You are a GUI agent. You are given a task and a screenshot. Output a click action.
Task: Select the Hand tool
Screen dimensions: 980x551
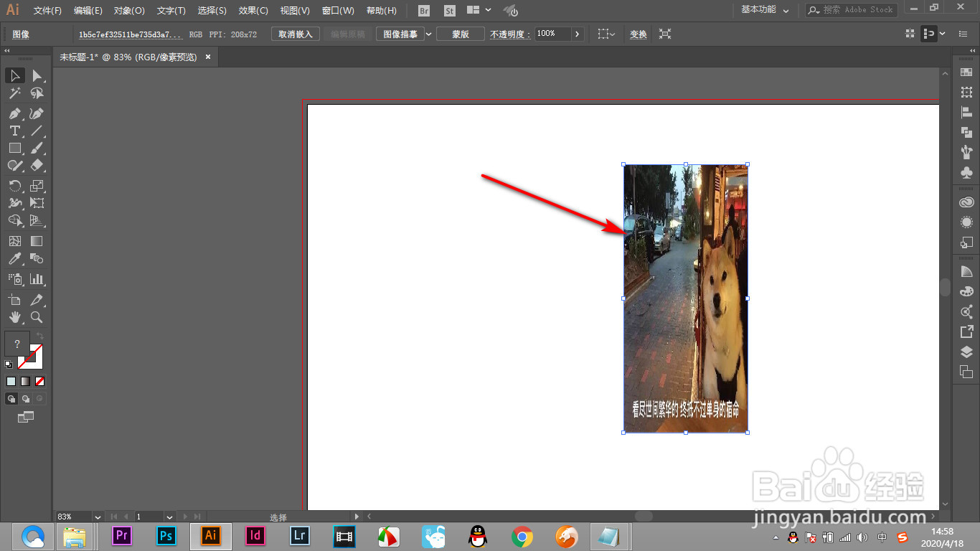click(x=14, y=317)
